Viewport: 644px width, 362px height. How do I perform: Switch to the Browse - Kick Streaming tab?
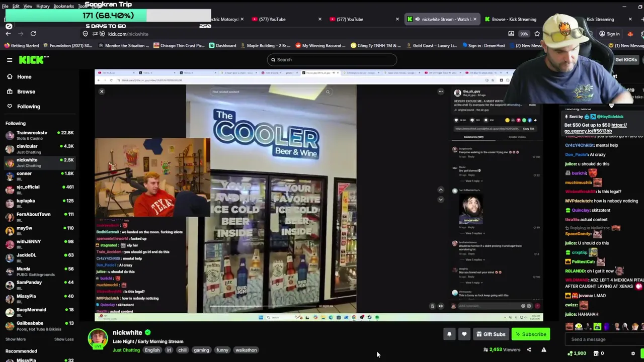pyautogui.click(x=514, y=19)
